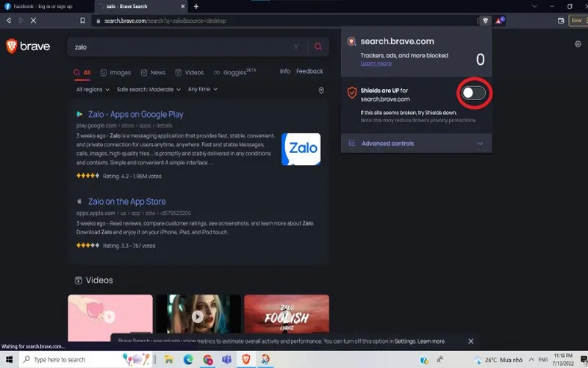Click the Error update button in toolbar

point(578,21)
